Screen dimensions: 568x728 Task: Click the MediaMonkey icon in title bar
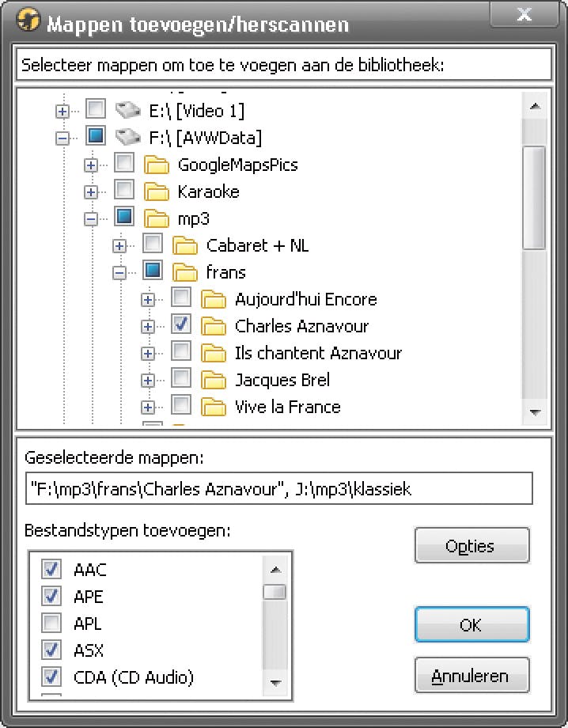pos(28,21)
